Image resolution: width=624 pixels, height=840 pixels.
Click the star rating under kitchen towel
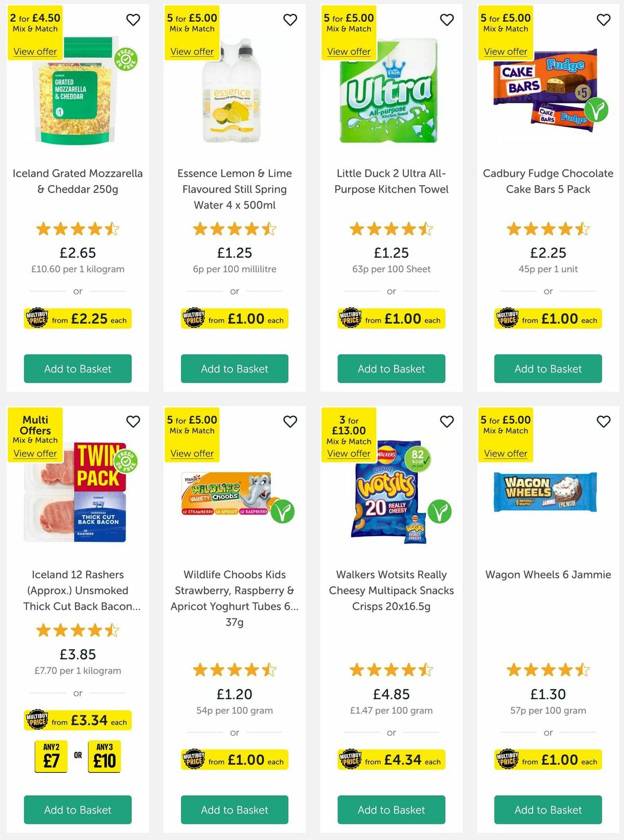(391, 228)
